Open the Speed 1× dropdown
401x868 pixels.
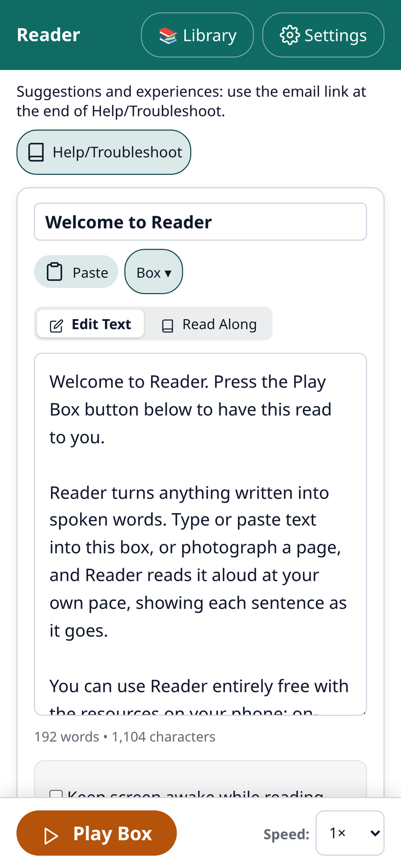[x=350, y=833]
